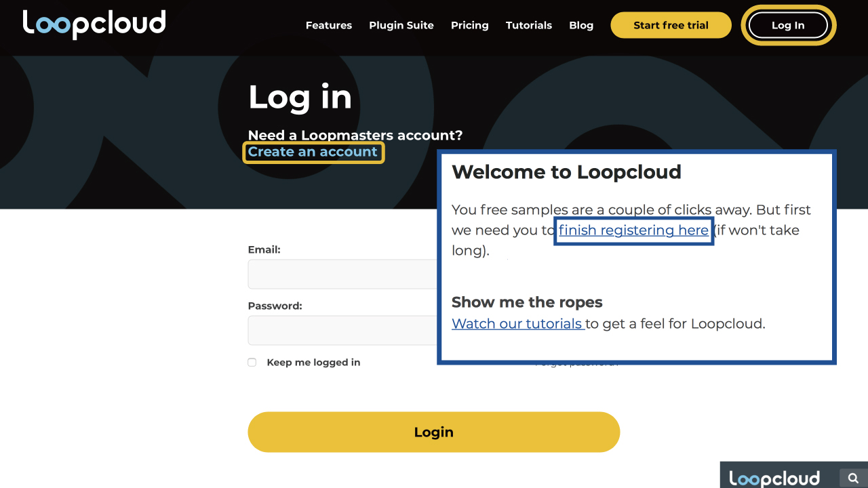The width and height of the screenshot is (868, 488).
Task: Open the Features page from the navigation
Action: pyautogui.click(x=329, y=25)
